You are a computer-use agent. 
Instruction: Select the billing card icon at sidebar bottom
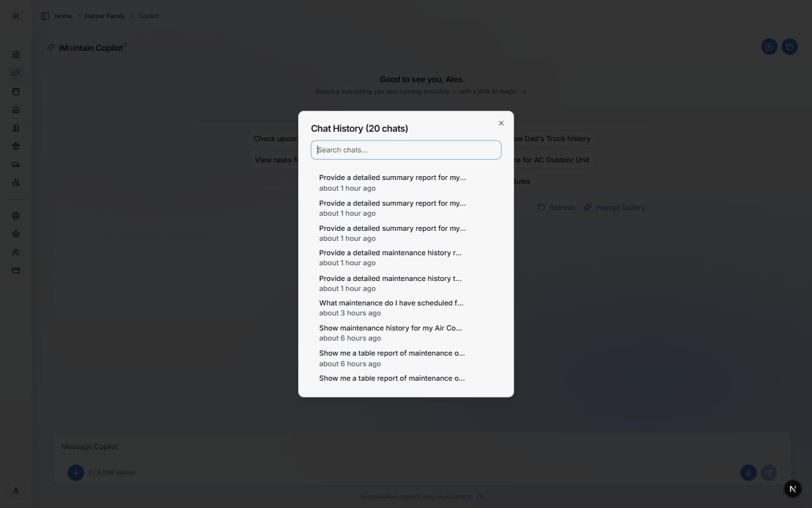[16, 270]
